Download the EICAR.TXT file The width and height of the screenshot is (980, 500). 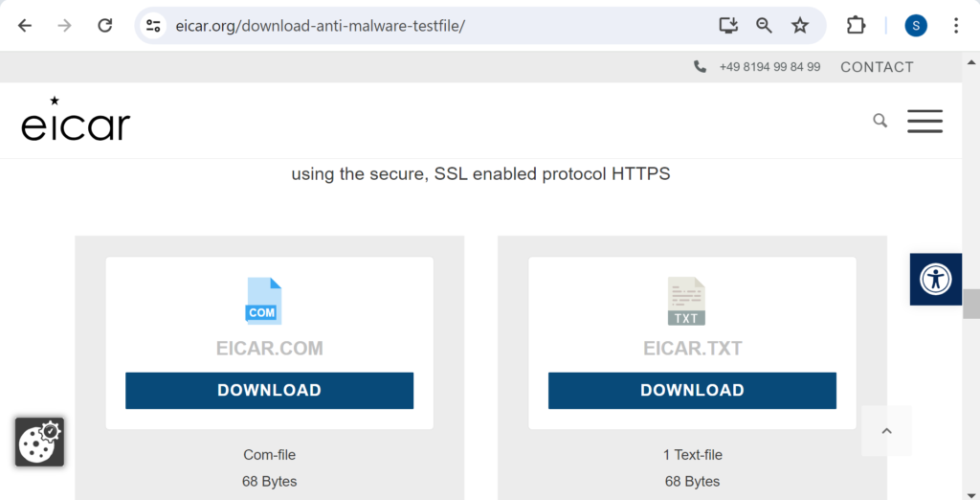(x=692, y=391)
